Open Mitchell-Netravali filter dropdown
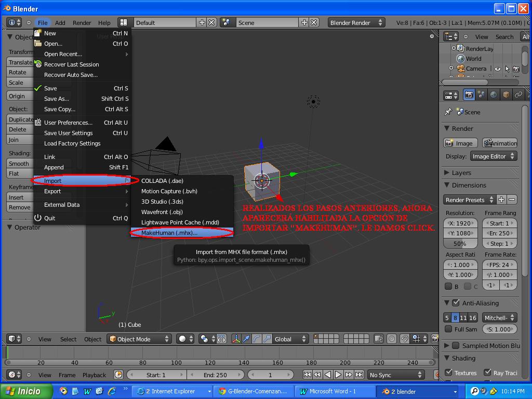532x399 pixels. point(500,317)
